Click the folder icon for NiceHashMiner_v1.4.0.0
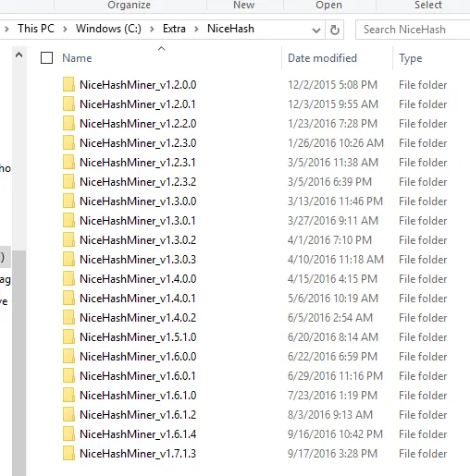This screenshot has width=470, height=476. pyautogui.click(x=68, y=278)
